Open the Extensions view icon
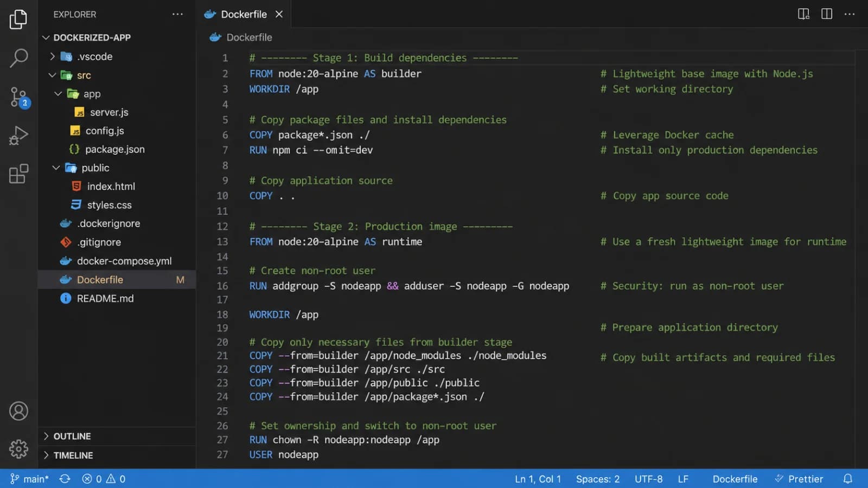 18,174
